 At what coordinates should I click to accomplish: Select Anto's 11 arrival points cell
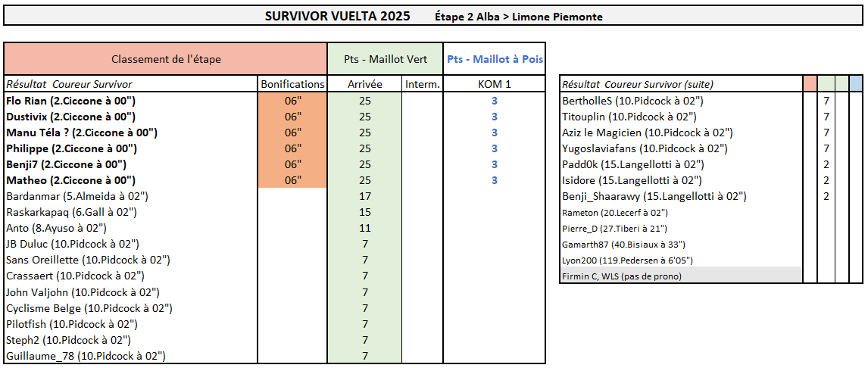pyautogui.click(x=364, y=228)
